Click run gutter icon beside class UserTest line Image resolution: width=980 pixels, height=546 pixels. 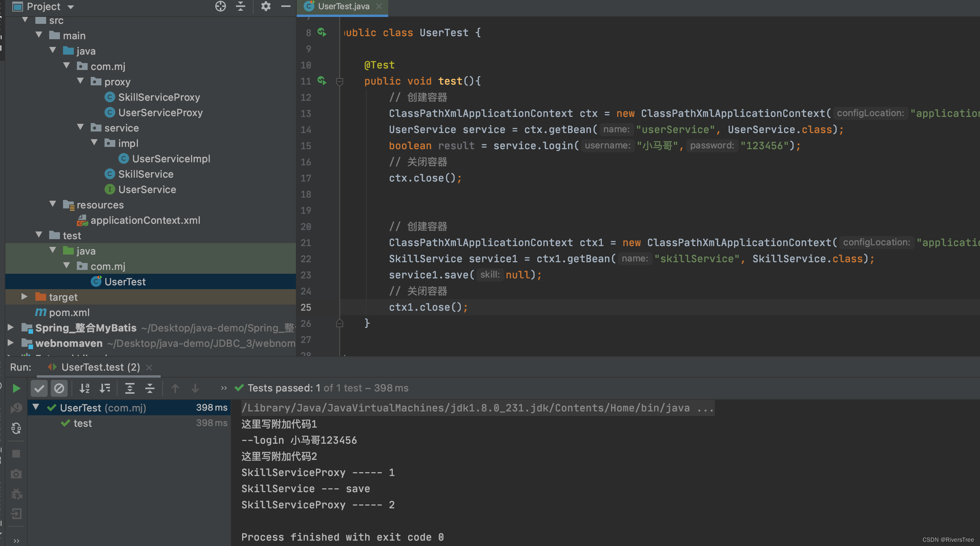322,33
